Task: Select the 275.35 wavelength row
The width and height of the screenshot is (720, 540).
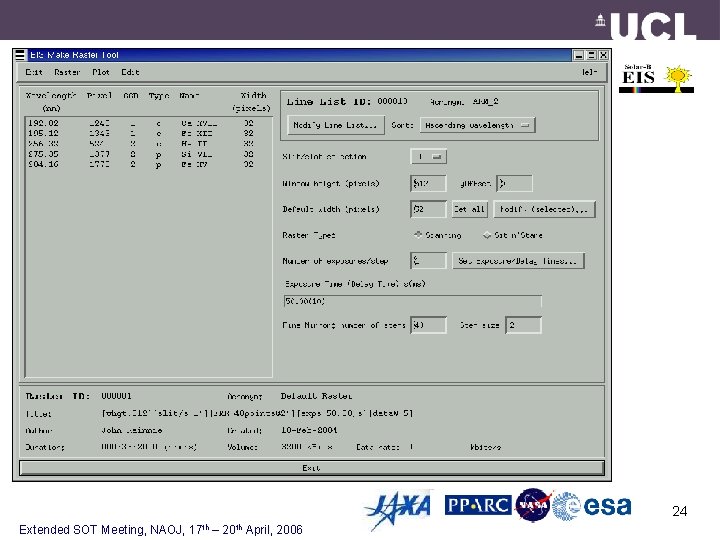Action: [x=149, y=154]
